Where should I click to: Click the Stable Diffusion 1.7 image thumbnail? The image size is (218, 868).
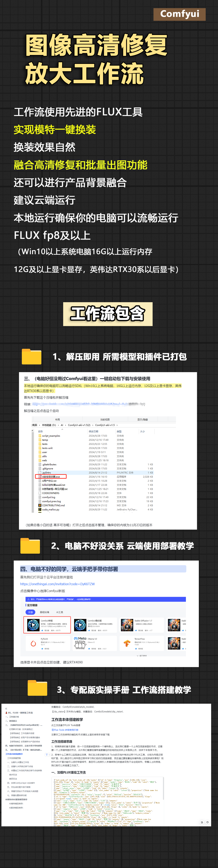click(x=127, y=625)
